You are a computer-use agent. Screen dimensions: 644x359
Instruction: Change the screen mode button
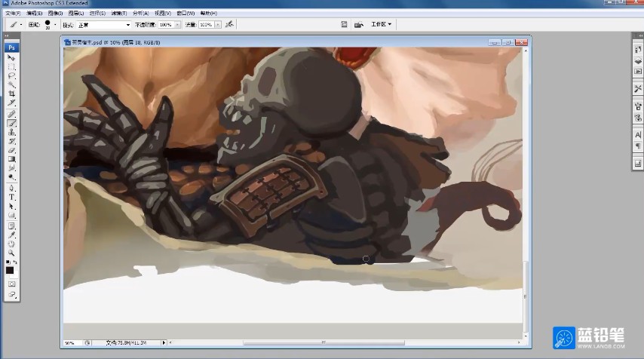click(x=11, y=294)
